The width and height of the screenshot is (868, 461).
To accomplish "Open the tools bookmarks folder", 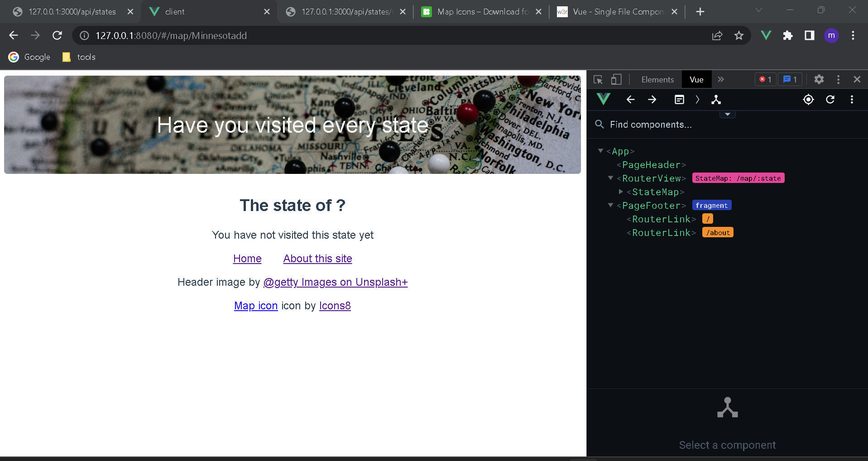I will pyautogui.click(x=79, y=57).
